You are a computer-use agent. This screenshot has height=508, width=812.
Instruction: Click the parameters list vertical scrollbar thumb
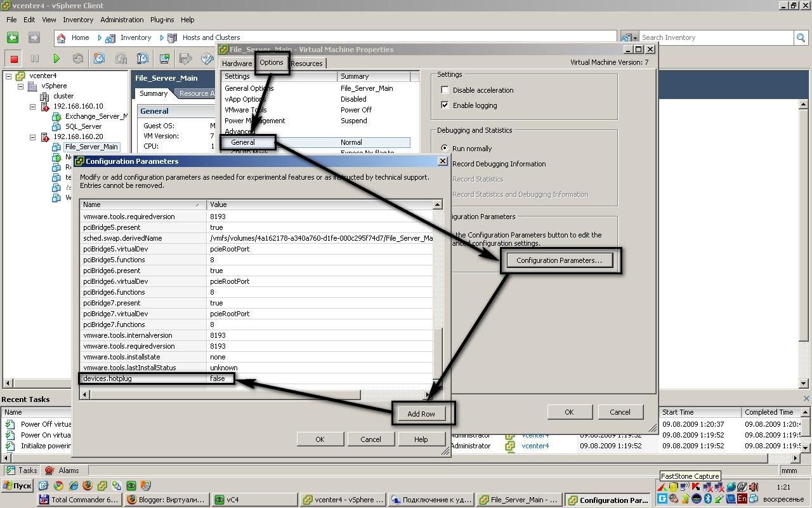coord(438,354)
